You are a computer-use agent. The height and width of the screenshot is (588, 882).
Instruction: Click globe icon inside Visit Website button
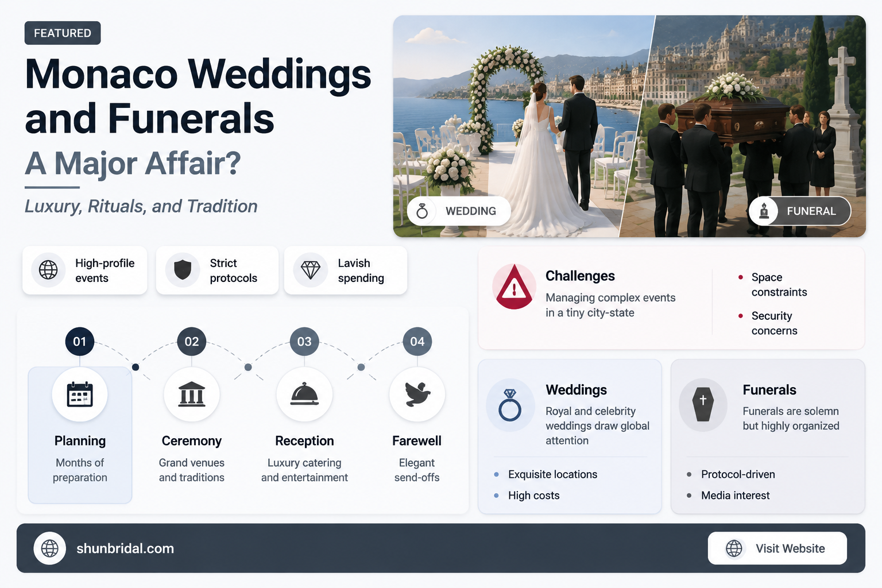pos(734,548)
